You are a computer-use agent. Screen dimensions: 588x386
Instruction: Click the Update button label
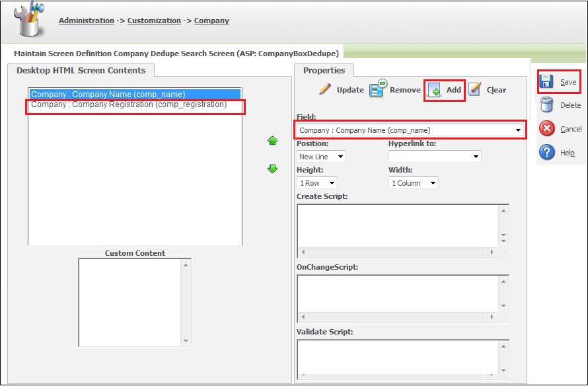coord(350,90)
